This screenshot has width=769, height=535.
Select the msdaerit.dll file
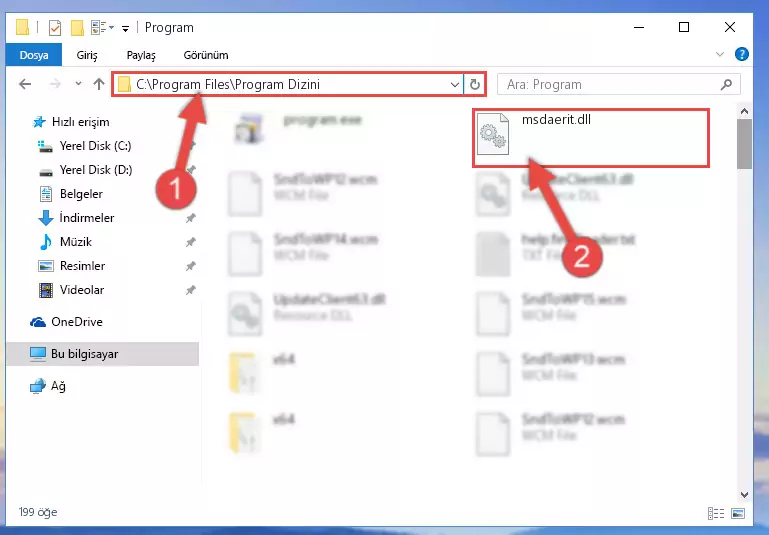590,138
